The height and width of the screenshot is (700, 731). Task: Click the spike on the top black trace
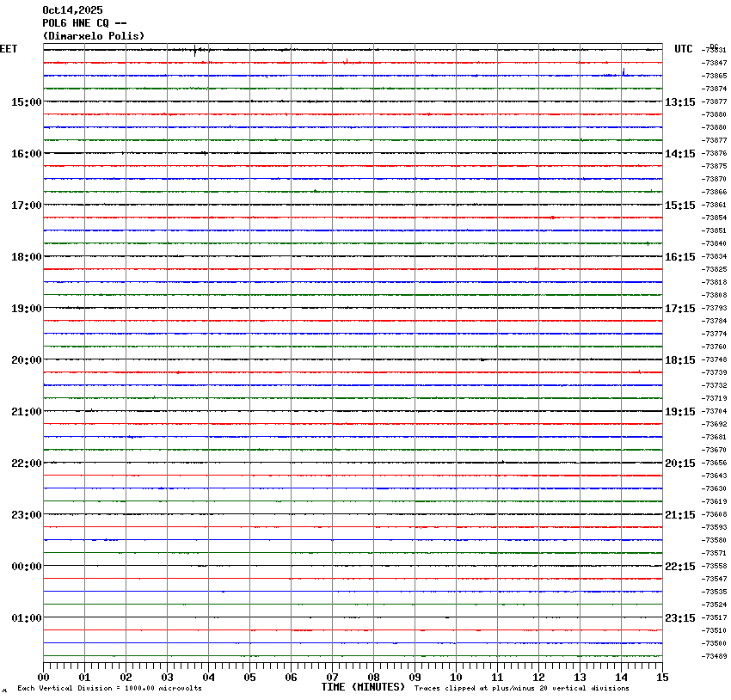(x=195, y=49)
